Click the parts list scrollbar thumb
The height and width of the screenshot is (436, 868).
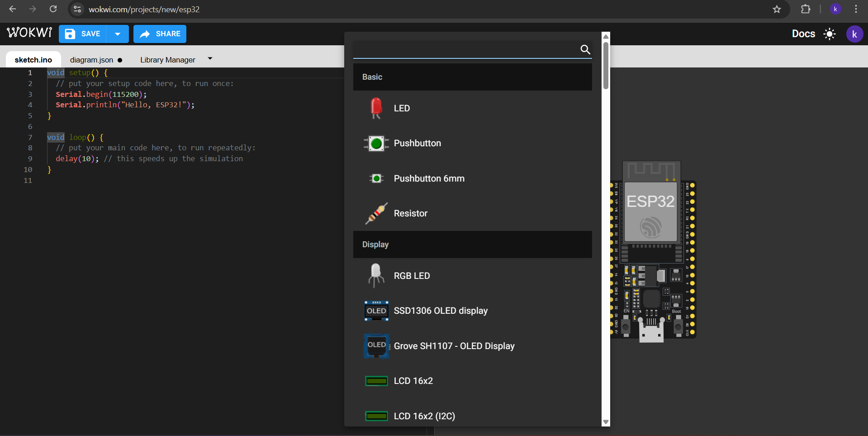[606, 66]
